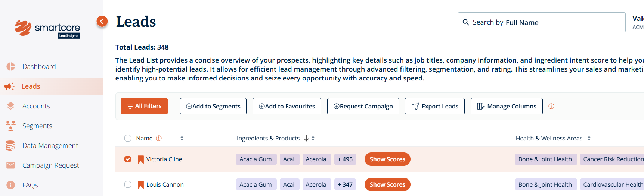Viewport: 644px width, 196px height.
Task: Click the search magnifier icon
Action: click(466, 22)
